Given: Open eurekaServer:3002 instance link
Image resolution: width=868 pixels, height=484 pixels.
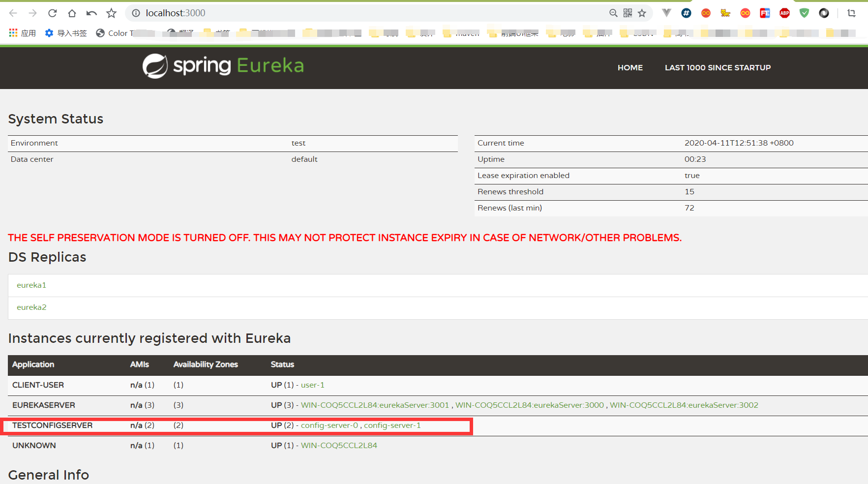Looking at the screenshot, I should click(x=684, y=405).
